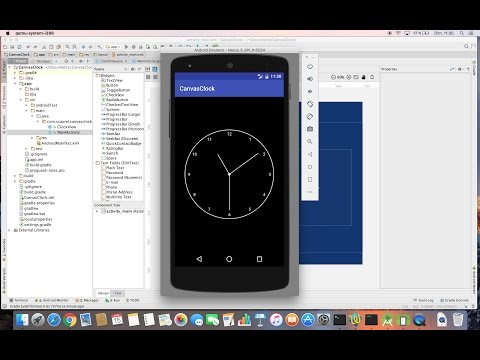This screenshot has height=360, width=480.
Task: Open the TODO tool window
Action: point(133,300)
